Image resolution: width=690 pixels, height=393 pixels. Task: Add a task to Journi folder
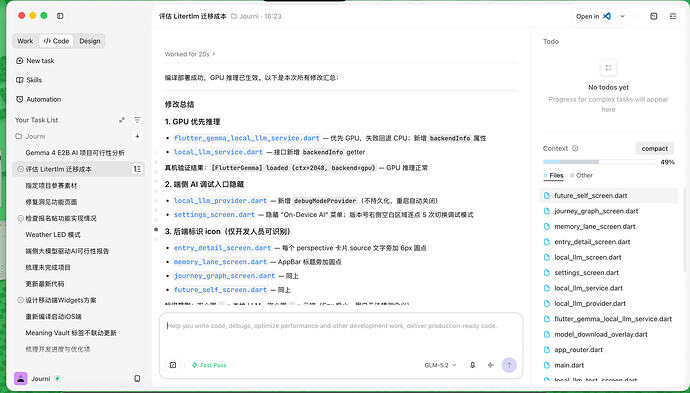tap(137, 136)
